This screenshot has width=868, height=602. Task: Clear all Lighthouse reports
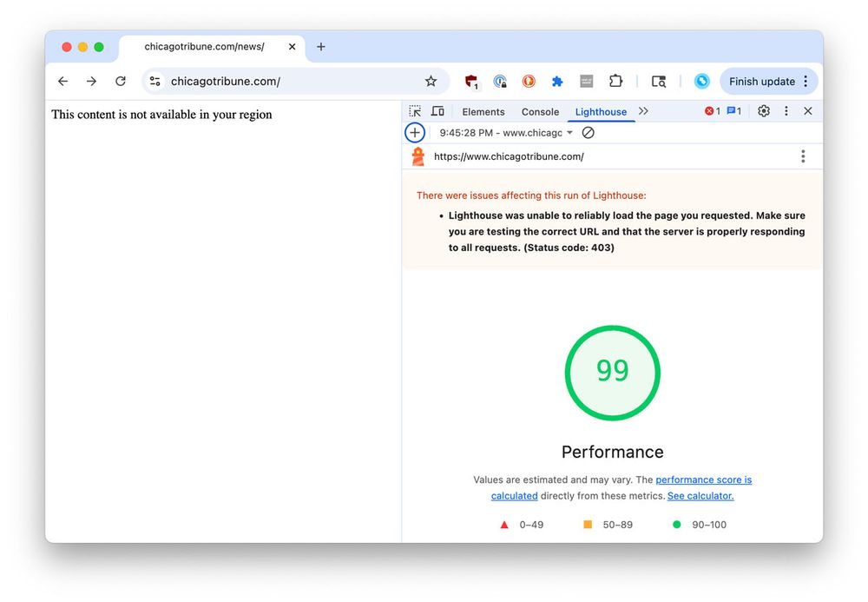pyautogui.click(x=589, y=133)
